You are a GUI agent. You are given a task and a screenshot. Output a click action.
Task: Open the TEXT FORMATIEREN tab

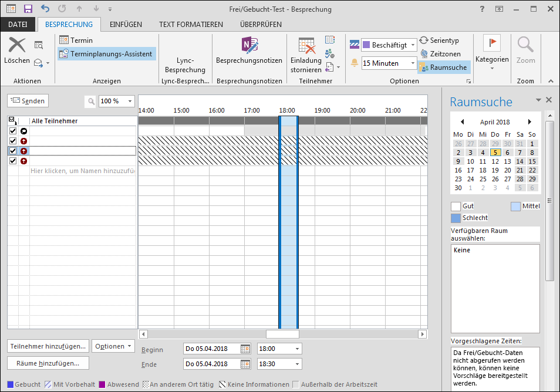point(191,24)
